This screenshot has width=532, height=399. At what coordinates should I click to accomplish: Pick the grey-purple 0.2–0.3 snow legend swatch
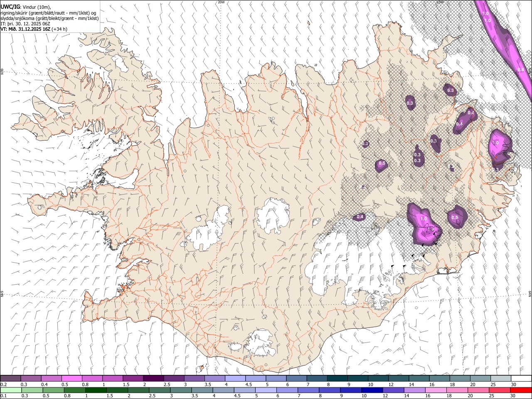(x=10, y=379)
